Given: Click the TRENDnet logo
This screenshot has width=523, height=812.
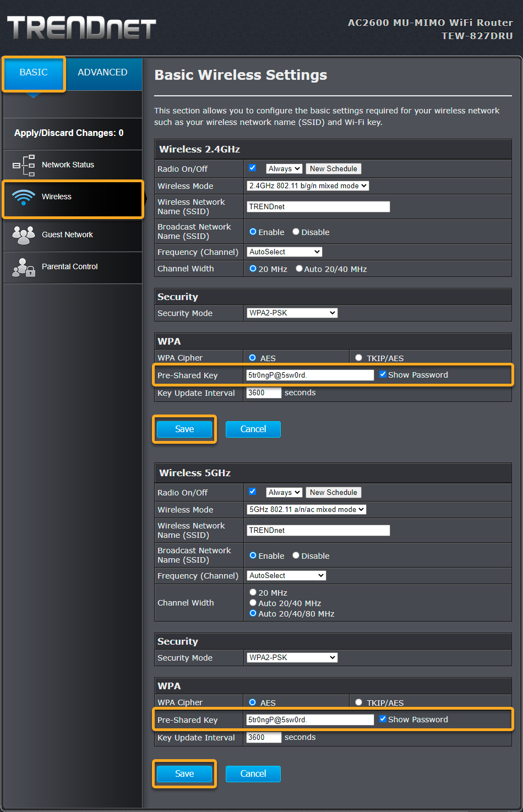Looking at the screenshot, I should pos(81,28).
